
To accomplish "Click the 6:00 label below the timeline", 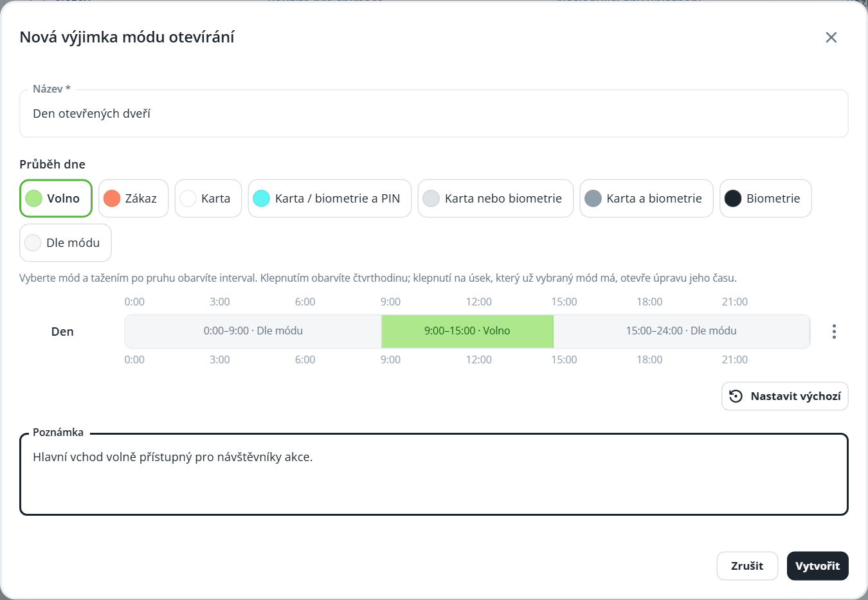I will coord(305,359).
